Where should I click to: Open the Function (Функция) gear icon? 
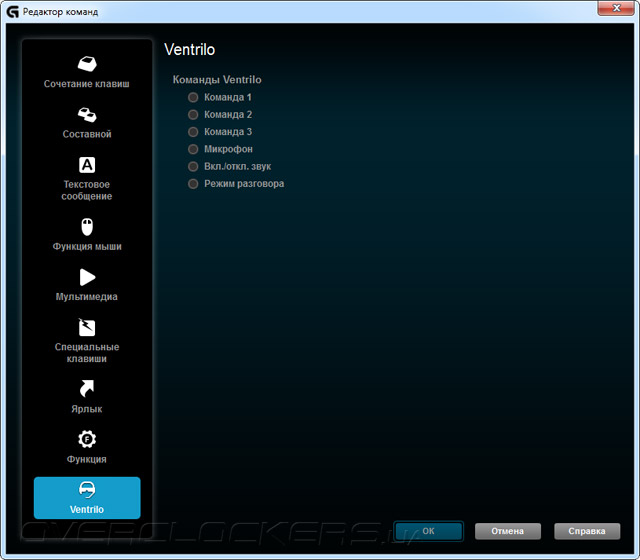coord(87,439)
